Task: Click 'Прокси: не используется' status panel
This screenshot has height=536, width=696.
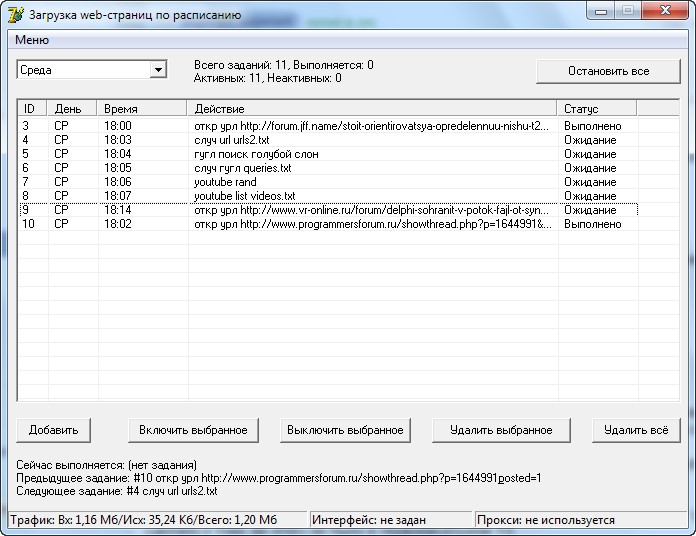Action: click(581, 520)
